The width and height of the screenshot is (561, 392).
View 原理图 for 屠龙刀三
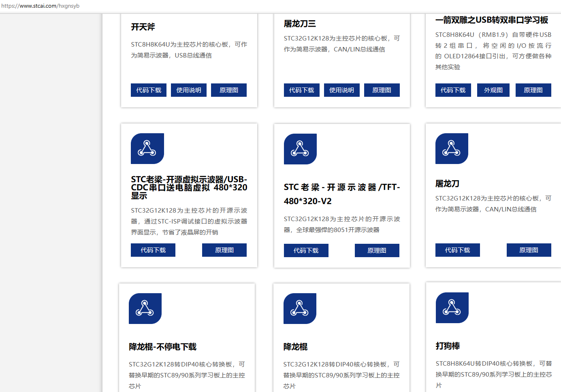[382, 90]
